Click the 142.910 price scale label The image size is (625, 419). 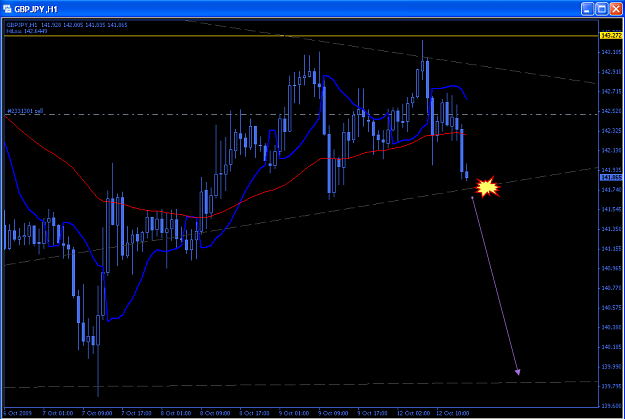pos(611,72)
